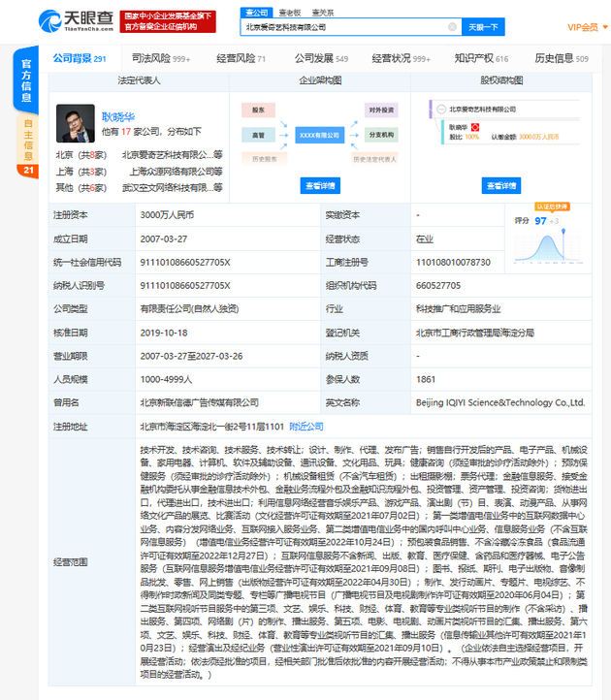Click the registered capital value 3000万人民币
Image resolution: width=611 pixels, height=700 pixels.
167,215
